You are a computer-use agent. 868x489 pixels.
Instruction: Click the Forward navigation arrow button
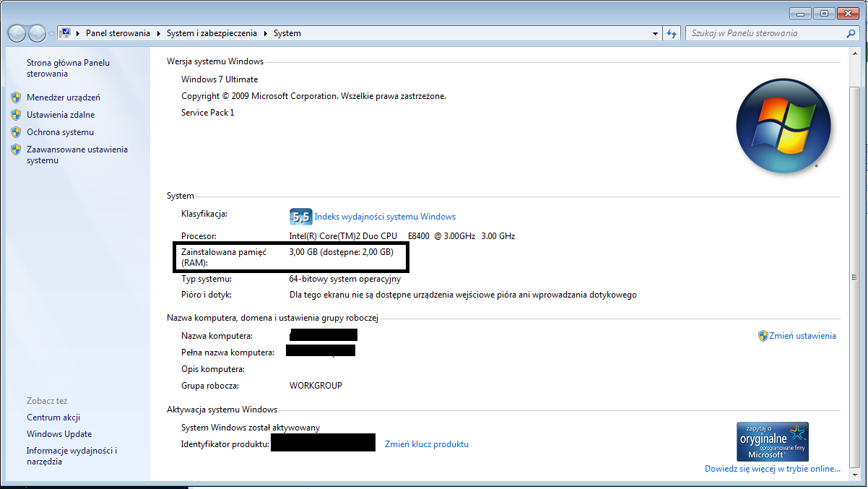pos(37,33)
